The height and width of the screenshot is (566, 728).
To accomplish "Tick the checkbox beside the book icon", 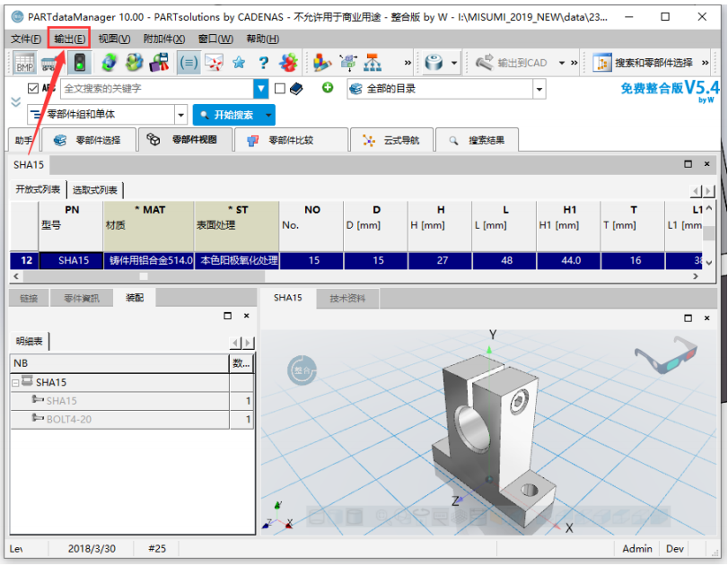I will click(280, 89).
